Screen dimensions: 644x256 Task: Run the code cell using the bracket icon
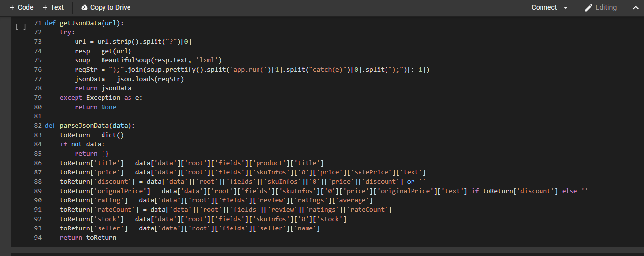pos(21,27)
